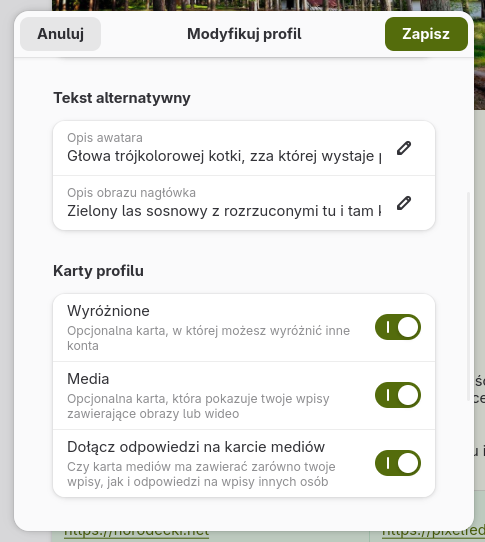485x542 pixels.
Task: Edit header image description via pencil icon
Action: pos(404,203)
